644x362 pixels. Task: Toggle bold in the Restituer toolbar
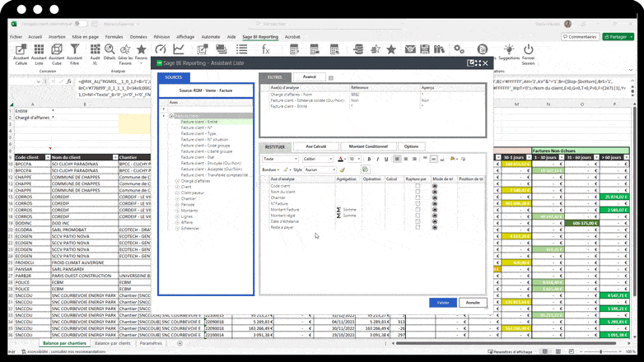pyautogui.click(x=369, y=160)
